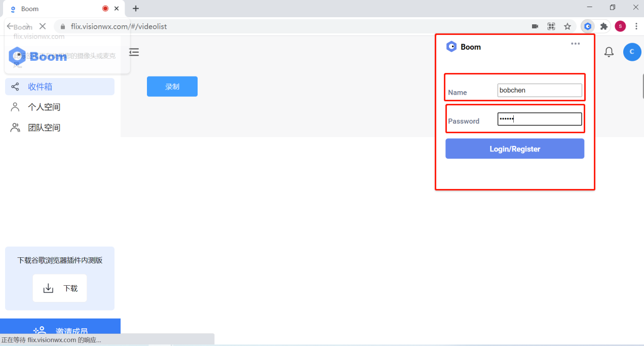The image size is (644, 346).
Task: Bookmark this page with the star icon
Action: pyautogui.click(x=567, y=26)
